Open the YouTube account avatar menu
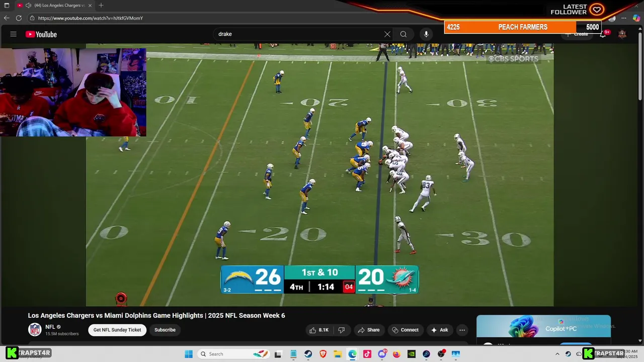This screenshot has width=644, height=362. coord(622,34)
